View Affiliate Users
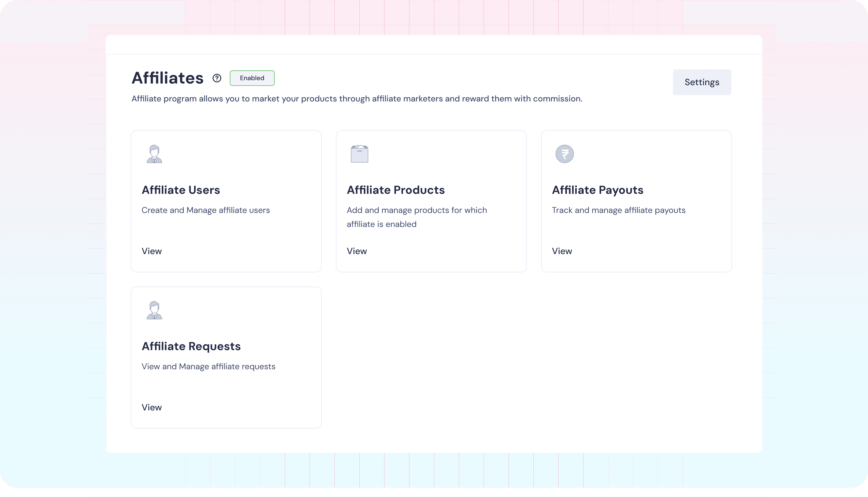Screen dimensions: 868x497 pos(152,251)
